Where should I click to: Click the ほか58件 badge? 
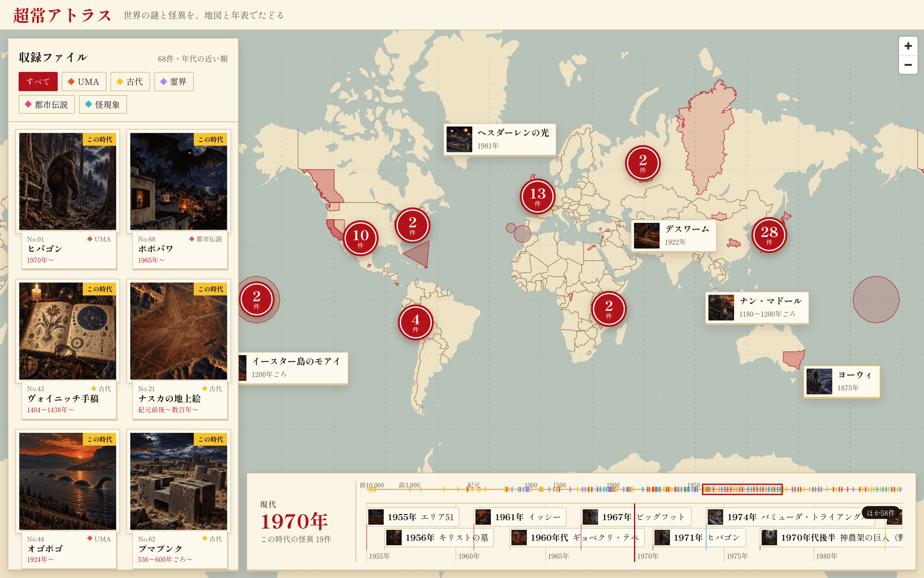tap(880, 513)
